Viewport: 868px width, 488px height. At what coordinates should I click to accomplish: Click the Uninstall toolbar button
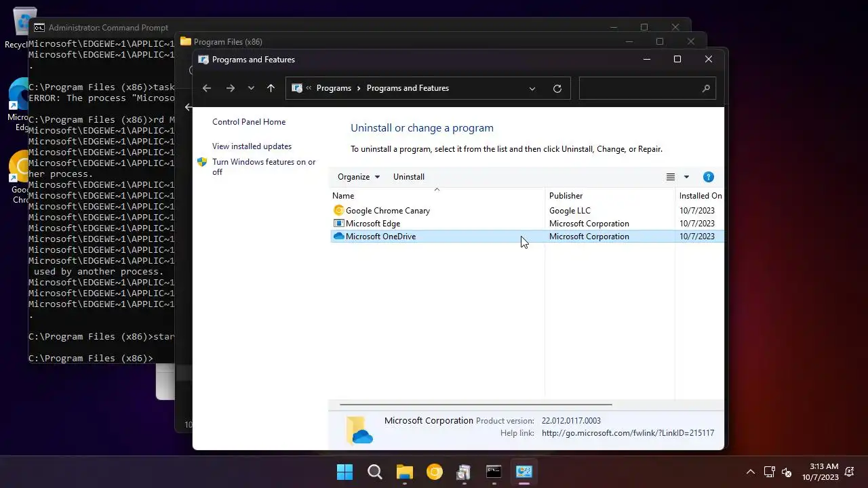tap(409, 177)
